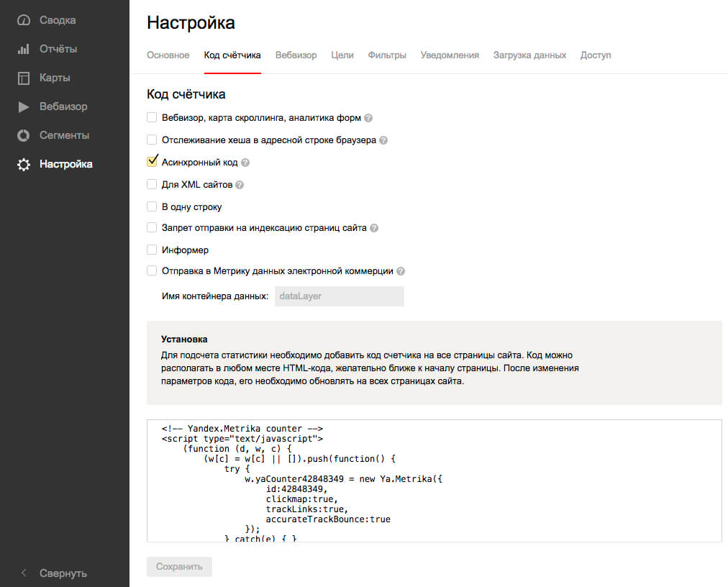Open the Фильтры tab
Screen dimensions: 728x587
pyautogui.click(x=387, y=55)
